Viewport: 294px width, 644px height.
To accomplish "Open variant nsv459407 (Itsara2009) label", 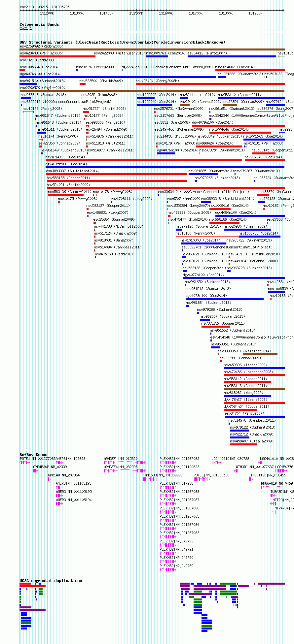I will (252, 441).
